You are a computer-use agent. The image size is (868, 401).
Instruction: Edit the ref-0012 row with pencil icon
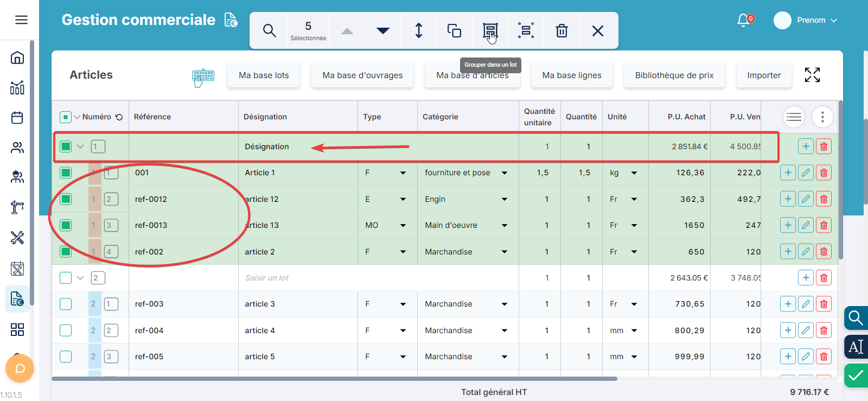point(806,199)
